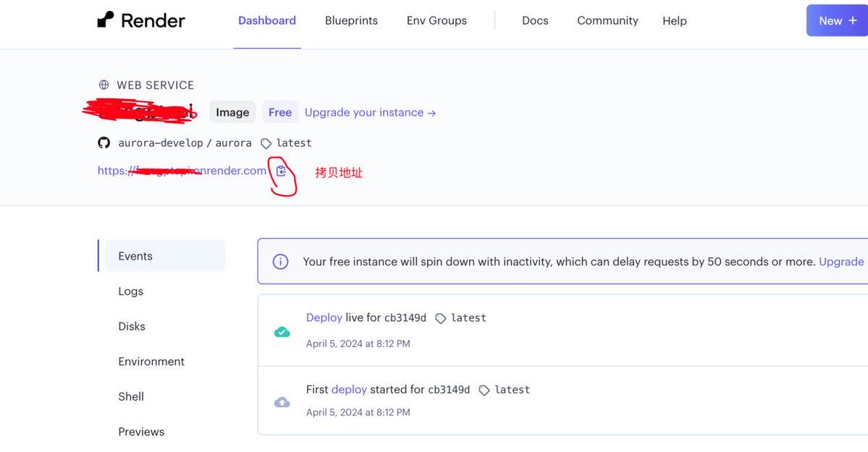Click the globe icon next to WEB SERVICE
Screen dimensions: 868x452
pos(104,85)
